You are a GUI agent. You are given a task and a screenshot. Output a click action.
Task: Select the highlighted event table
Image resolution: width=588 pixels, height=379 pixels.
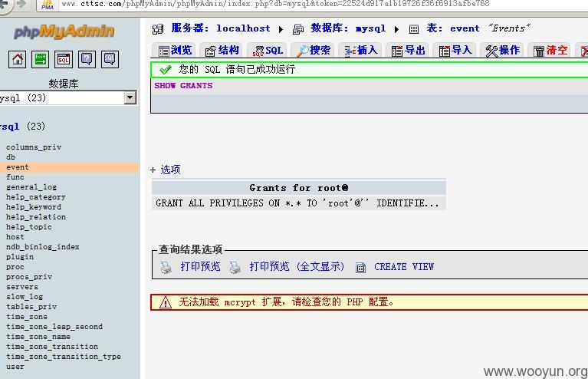point(18,167)
